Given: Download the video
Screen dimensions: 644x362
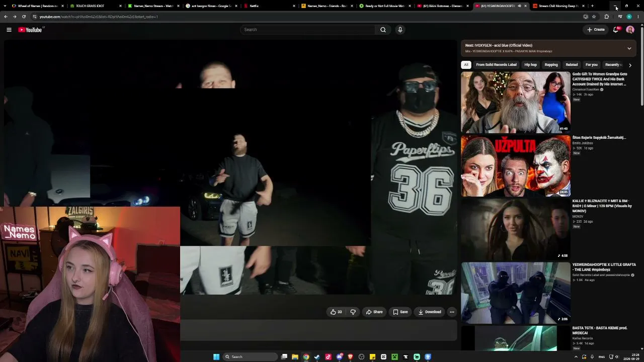Looking at the screenshot, I should click(x=430, y=312).
